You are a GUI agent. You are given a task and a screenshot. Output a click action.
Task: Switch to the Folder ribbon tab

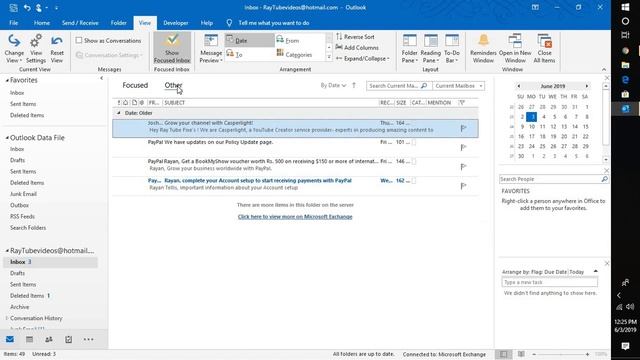tap(118, 23)
